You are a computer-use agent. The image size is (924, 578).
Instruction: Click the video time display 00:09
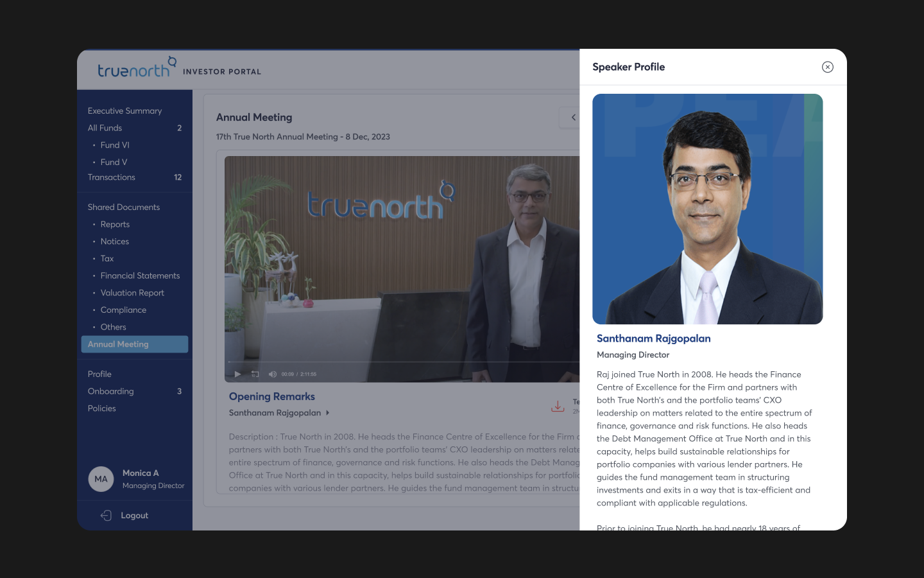click(287, 374)
